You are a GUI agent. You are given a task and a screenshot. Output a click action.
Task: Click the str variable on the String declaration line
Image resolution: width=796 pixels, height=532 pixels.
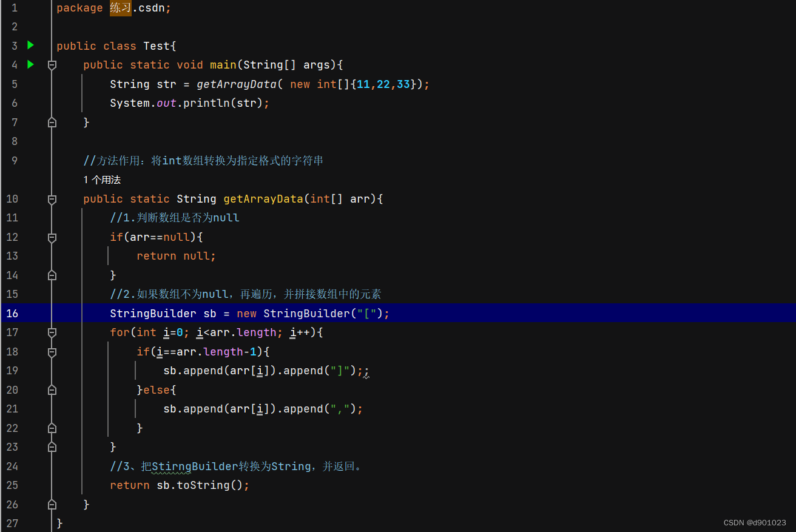(166, 84)
